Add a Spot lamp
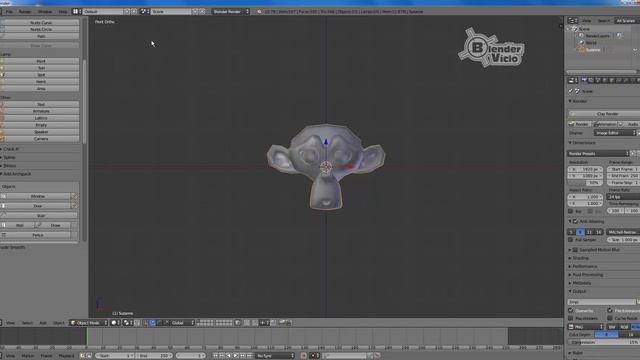This screenshot has width=640, height=360. [x=41, y=75]
